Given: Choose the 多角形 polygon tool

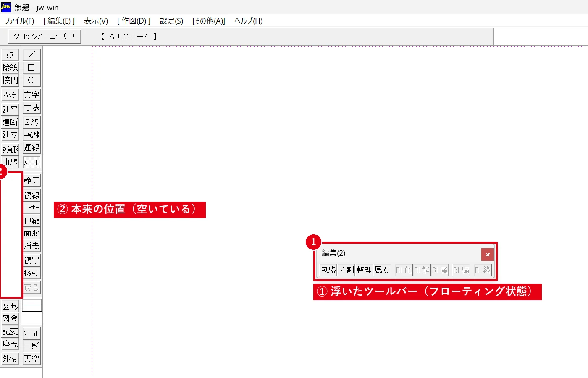Looking at the screenshot, I should tap(10, 150).
